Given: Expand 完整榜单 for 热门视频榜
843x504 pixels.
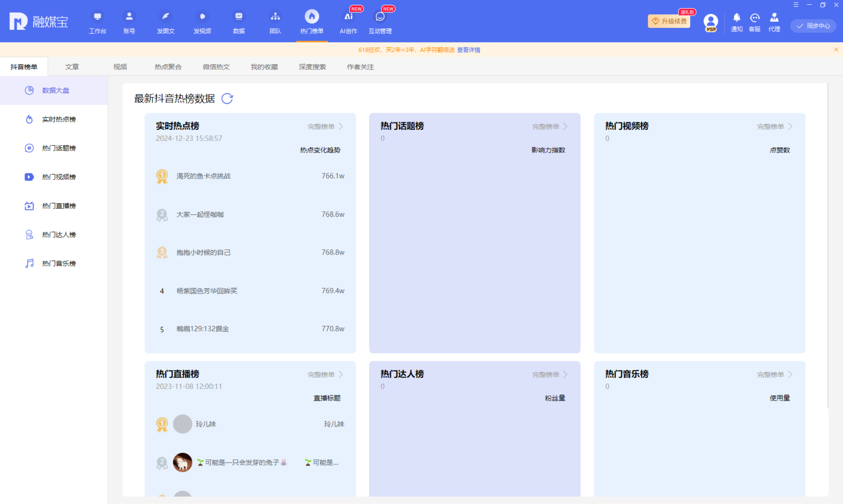Looking at the screenshot, I should [775, 126].
